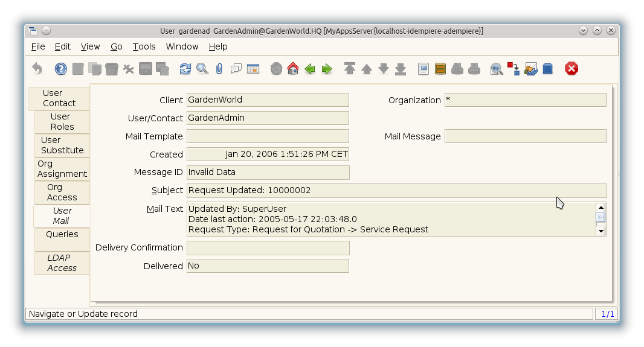Click the Attachment paperclip icon

point(219,69)
